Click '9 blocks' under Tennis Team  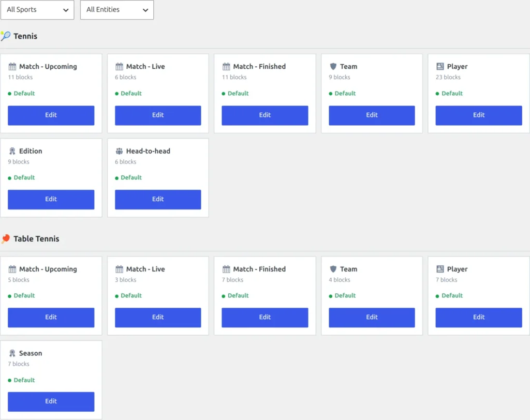coord(340,77)
